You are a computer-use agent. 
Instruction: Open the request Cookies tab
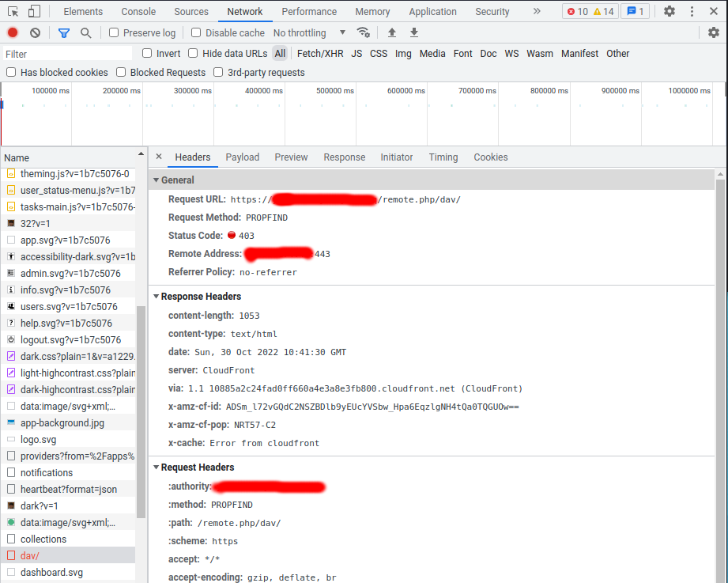(x=491, y=157)
